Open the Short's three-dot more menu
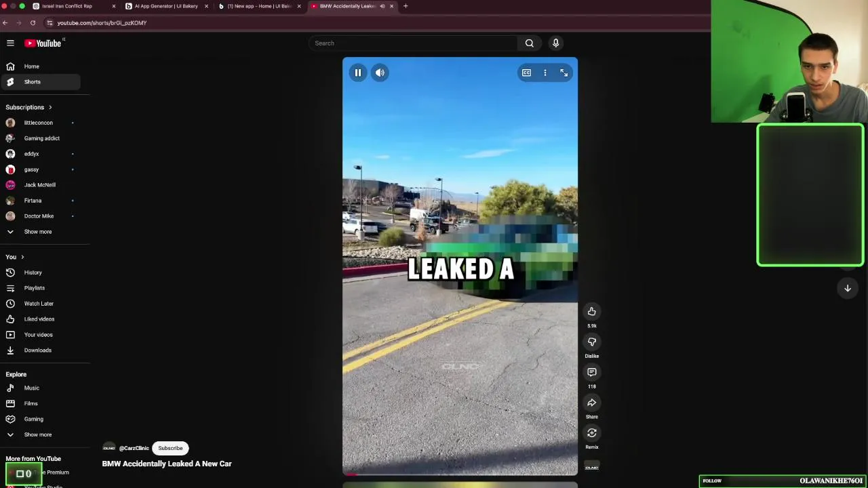The image size is (868, 488). [x=545, y=73]
